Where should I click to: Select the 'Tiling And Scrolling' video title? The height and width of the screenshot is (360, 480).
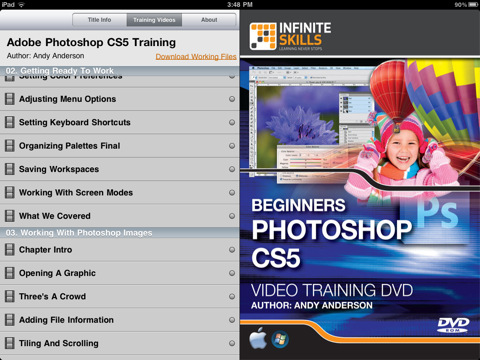59,343
